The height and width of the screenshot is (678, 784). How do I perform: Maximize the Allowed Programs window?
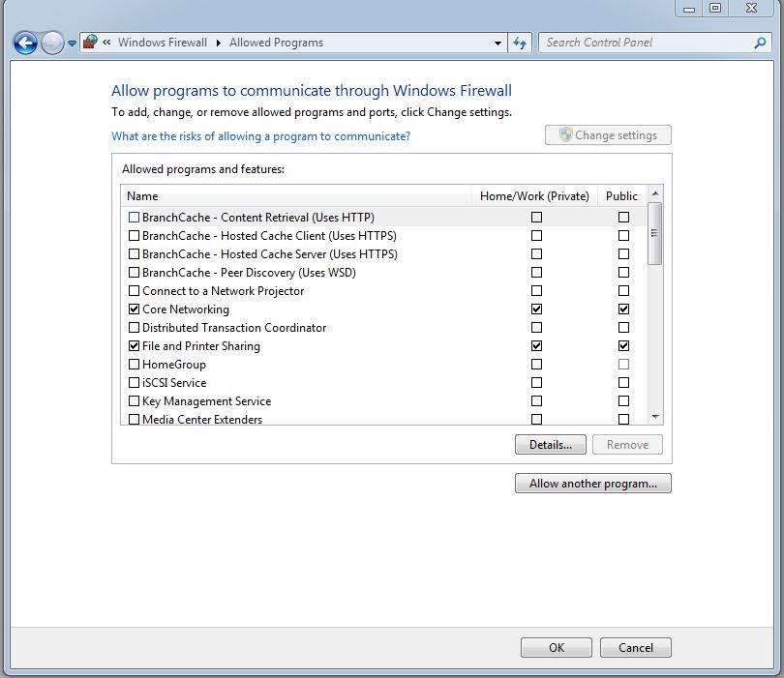coord(715,8)
